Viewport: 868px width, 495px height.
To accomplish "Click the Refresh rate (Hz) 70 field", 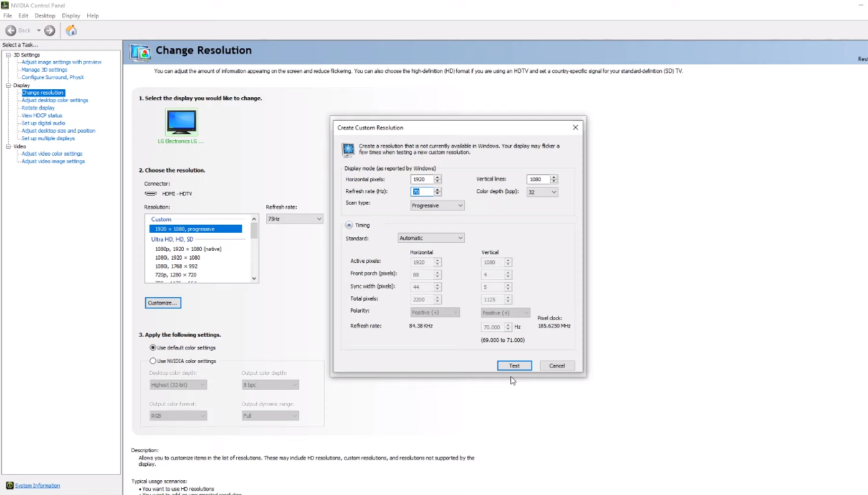I will coord(423,192).
